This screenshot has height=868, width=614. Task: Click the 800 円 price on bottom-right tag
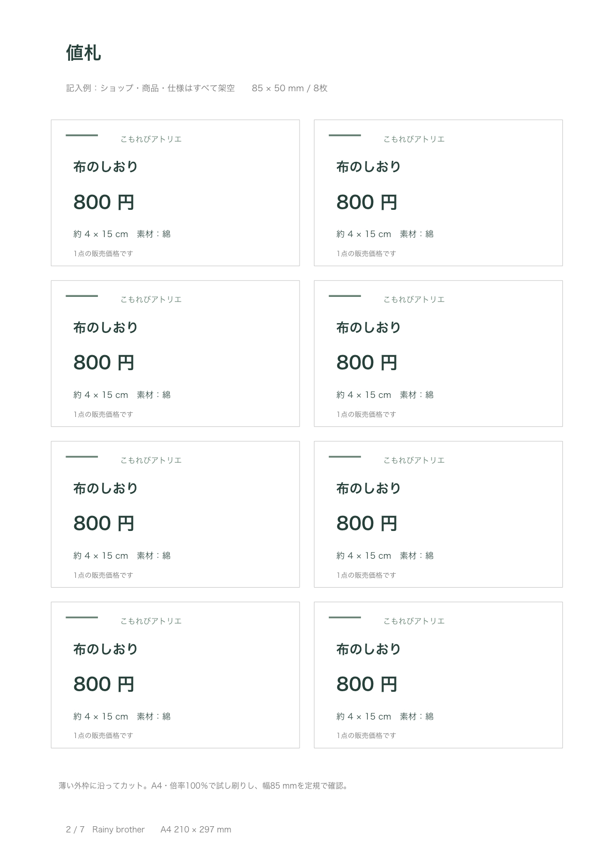point(367,684)
